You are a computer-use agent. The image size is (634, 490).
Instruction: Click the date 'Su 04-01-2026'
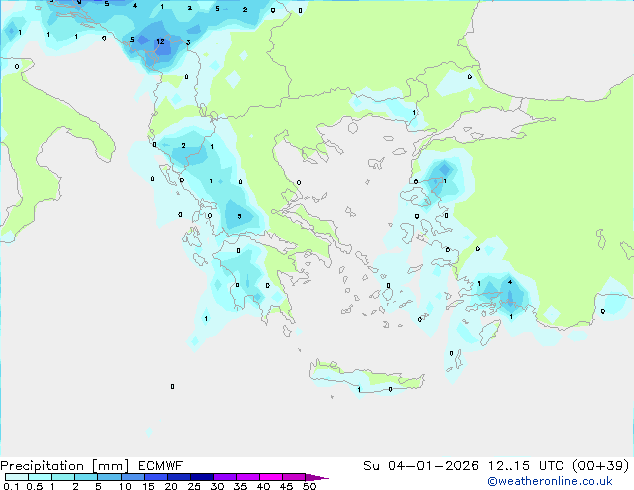pyautogui.click(x=421, y=466)
